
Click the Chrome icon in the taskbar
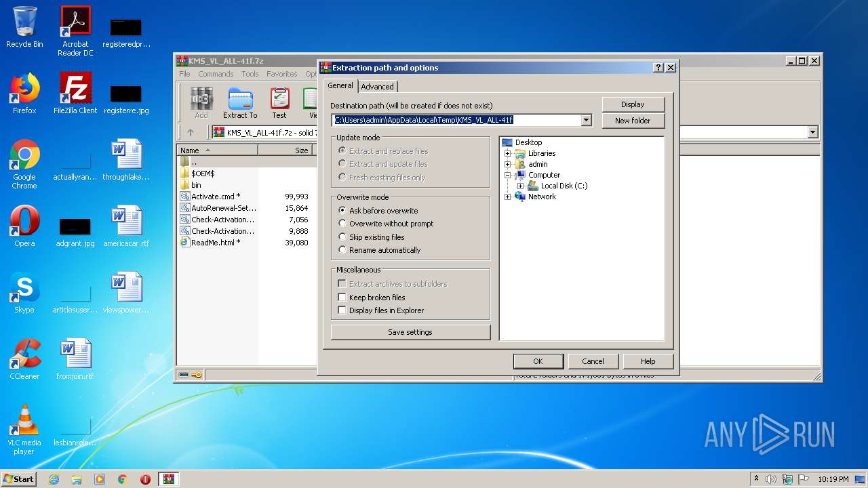click(123, 479)
